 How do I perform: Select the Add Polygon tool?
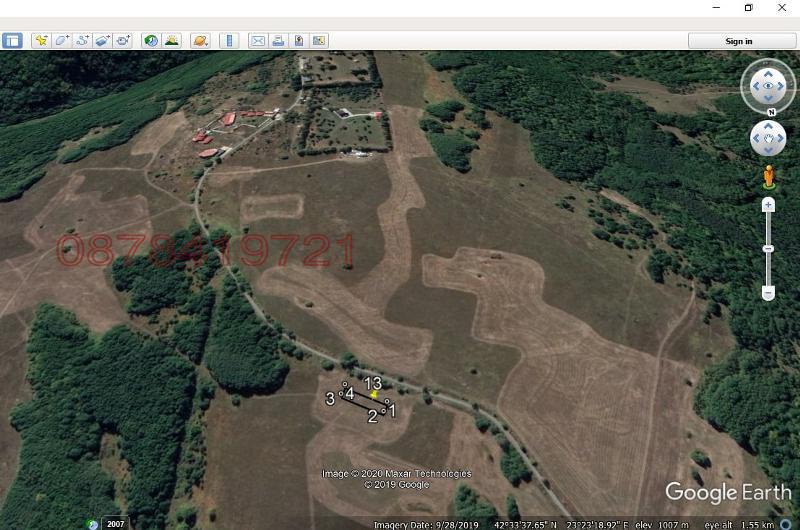(x=61, y=41)
